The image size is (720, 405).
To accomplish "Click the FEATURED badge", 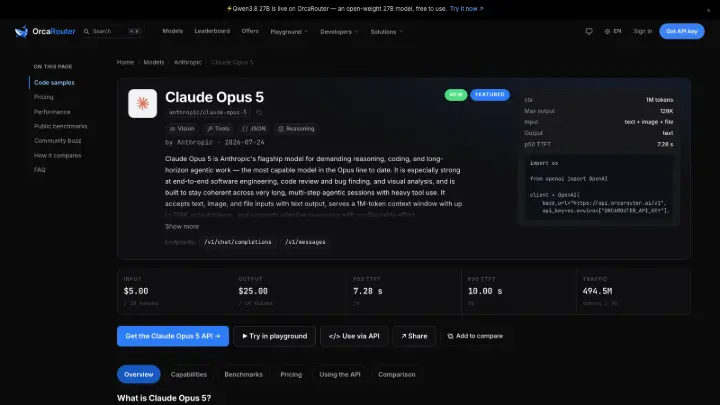I will [x=489, y=95].
